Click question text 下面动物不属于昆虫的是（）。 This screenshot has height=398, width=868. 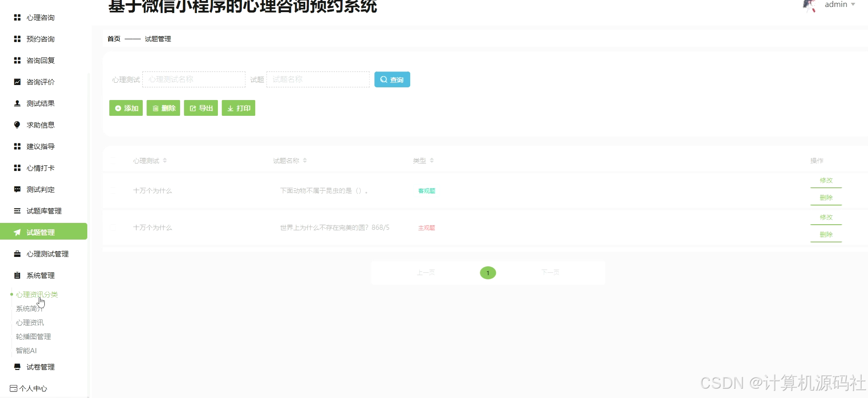point(324,191)
